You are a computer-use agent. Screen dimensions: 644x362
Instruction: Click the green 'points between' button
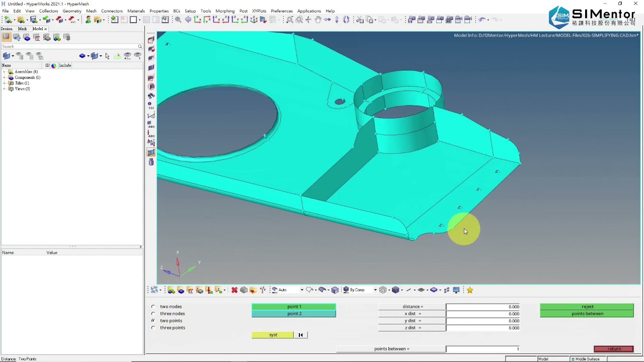pos(587,314)
